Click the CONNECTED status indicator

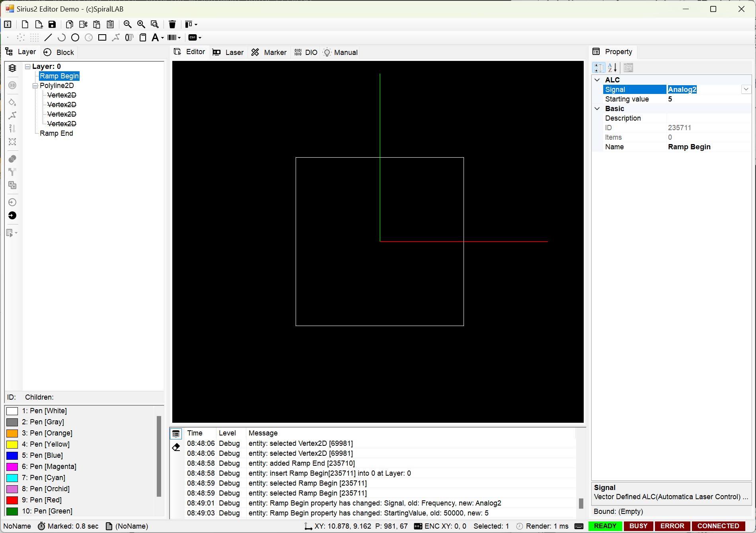(718, 526)
